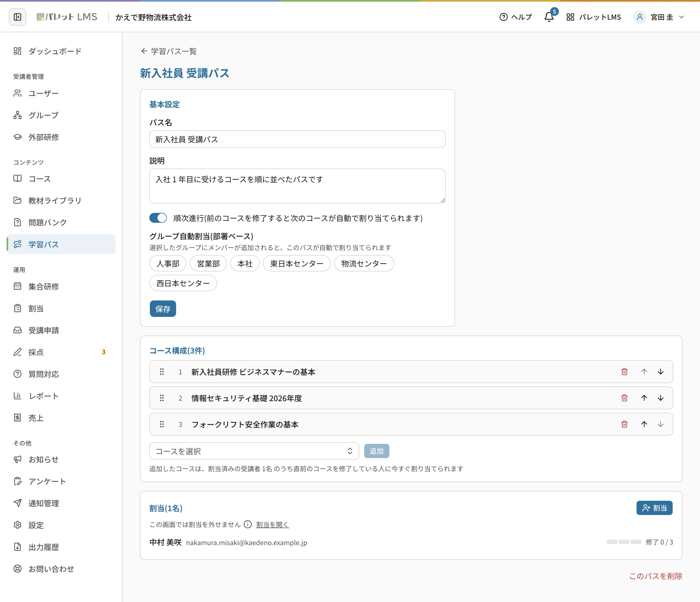Delete course 新入社員研修 ビジネスマナーの基本 with trash icon
This screenshot has height=602, width=700.
click(624, 372)
